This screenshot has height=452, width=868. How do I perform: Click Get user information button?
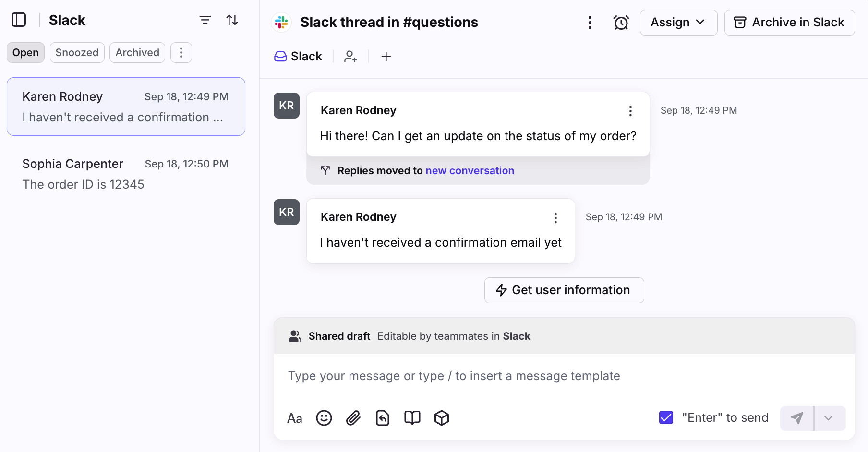pos(564,290)
